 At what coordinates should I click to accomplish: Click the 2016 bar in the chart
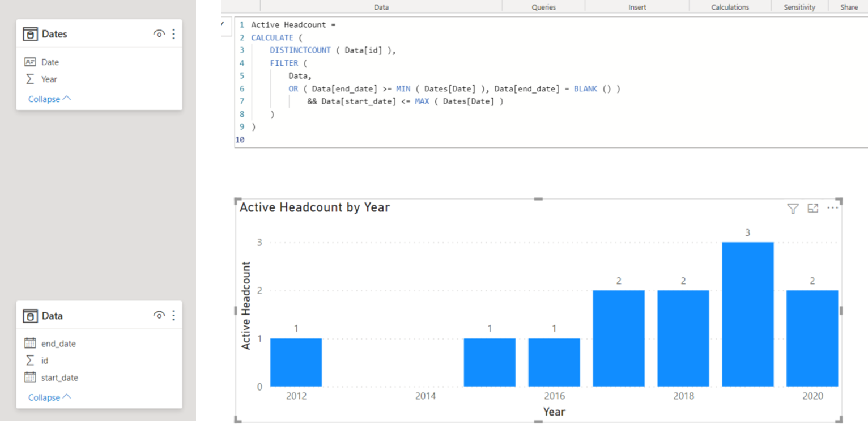pyautogui.click(x=554, y=362)
